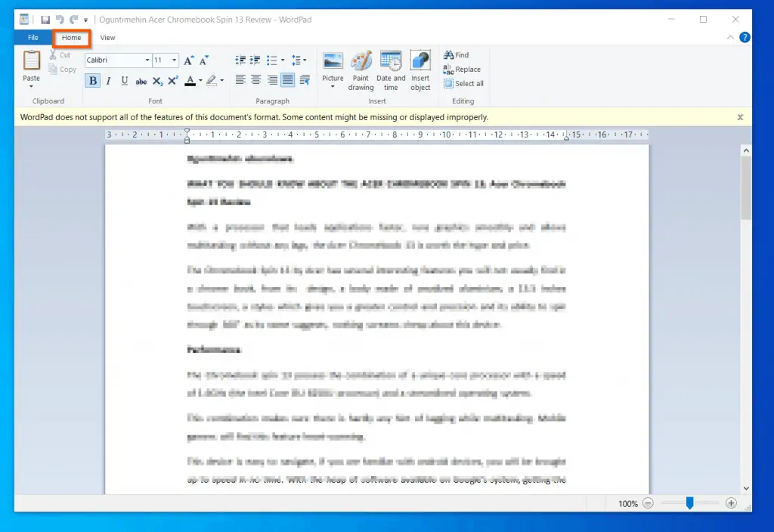Toggle Strikethrough formatting
The image size is (774, 532).
tap(141, 81)
